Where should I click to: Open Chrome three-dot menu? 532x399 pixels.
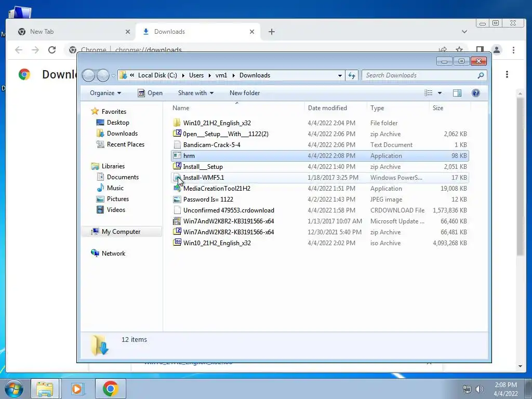coord(513,50)
